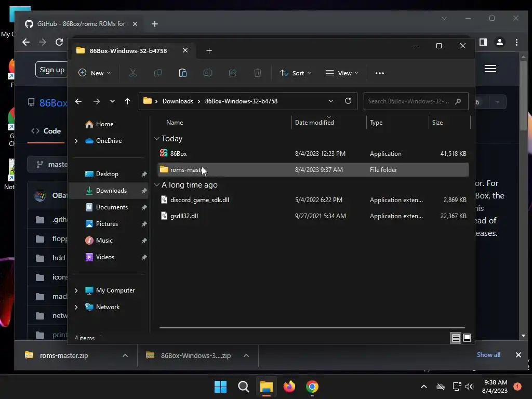Open Chrome from the taskbar

click(x=312, y=387)
